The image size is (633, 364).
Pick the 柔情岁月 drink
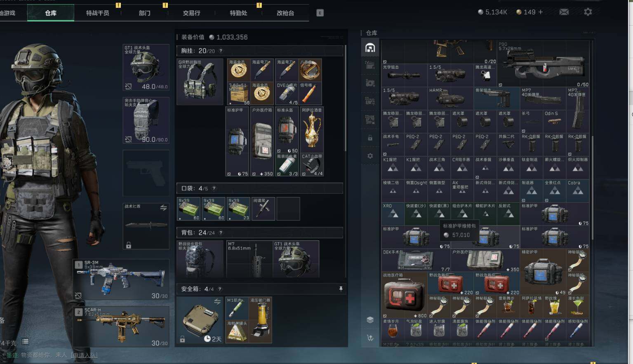(393, 329)
